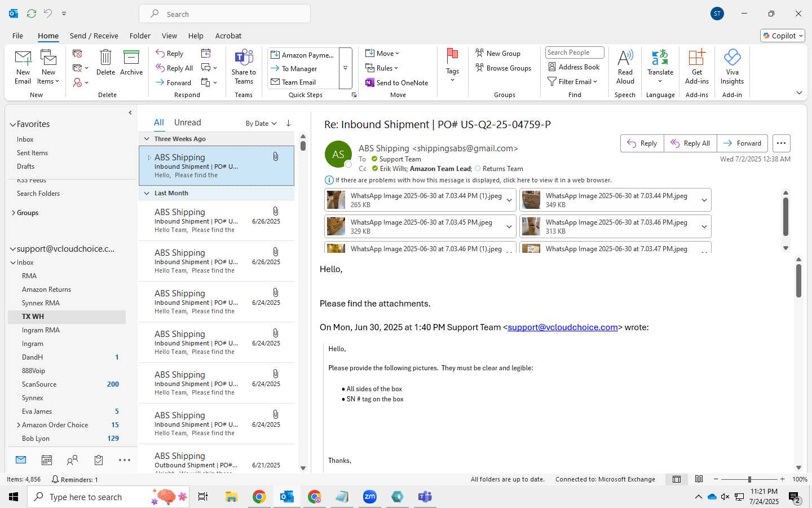Click Ignore conversation icon in Delete group
The height and width of the screenshot is (508, 812).
(77, 54)
